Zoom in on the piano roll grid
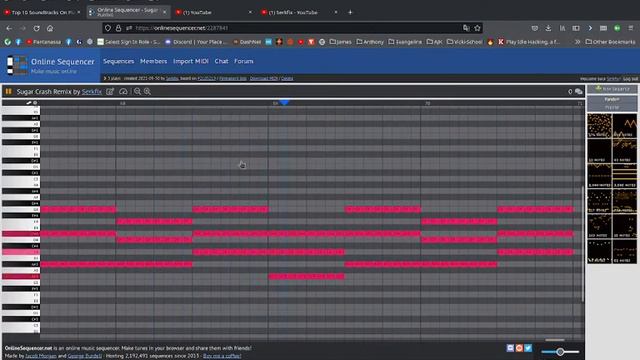This screenshot has height=360, width=640. click(x=147, y=91)
